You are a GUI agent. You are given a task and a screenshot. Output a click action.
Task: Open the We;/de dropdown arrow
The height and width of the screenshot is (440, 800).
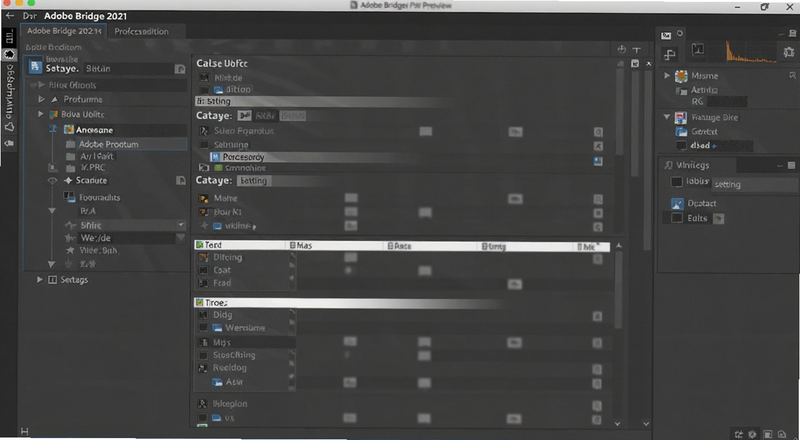[181, 237]
